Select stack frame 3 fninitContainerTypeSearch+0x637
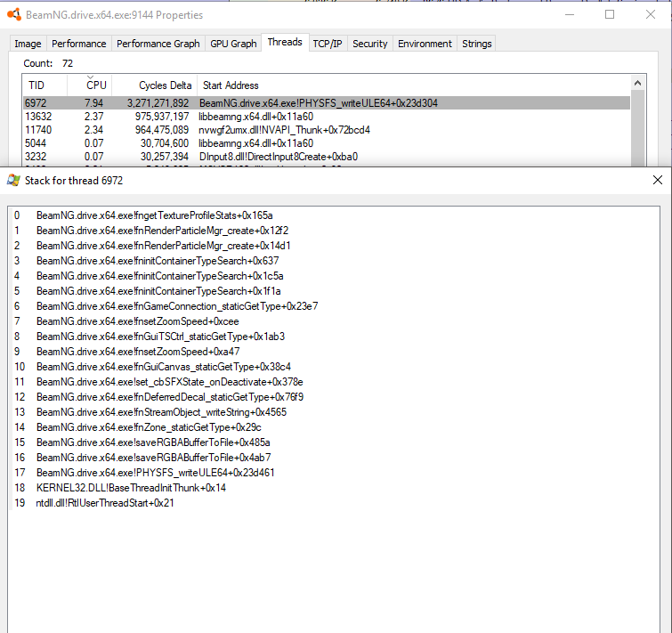Image resolution: width=672 pixels, height=633 pixels. (x=334, y=261)
